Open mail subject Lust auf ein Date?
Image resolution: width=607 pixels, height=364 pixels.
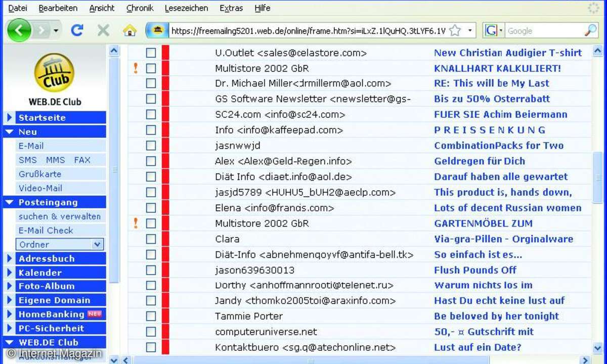click(478, 347)
